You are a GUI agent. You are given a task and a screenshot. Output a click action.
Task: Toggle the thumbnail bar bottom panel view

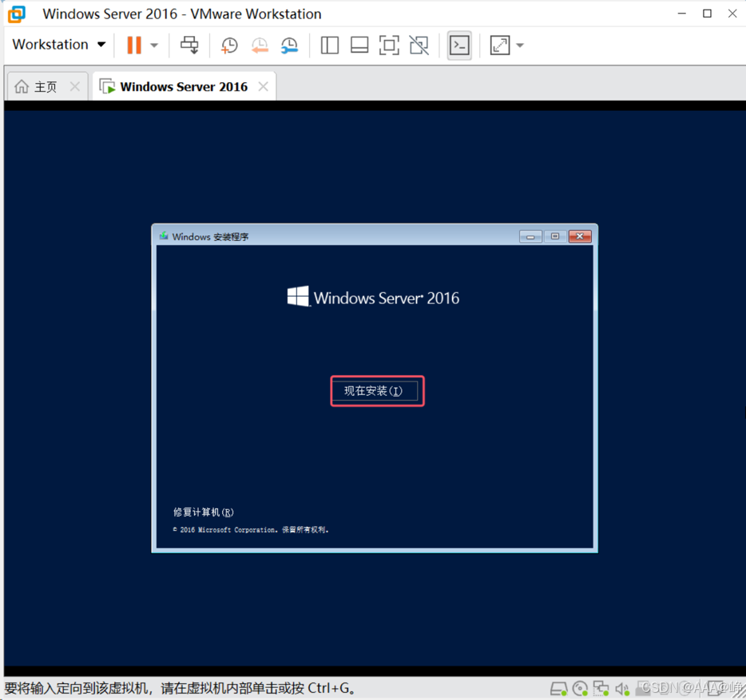(359, 45)
